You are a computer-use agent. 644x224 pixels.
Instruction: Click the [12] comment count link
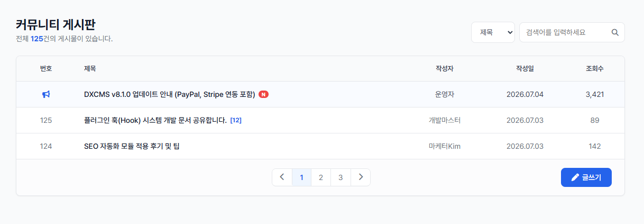(236, 120)
